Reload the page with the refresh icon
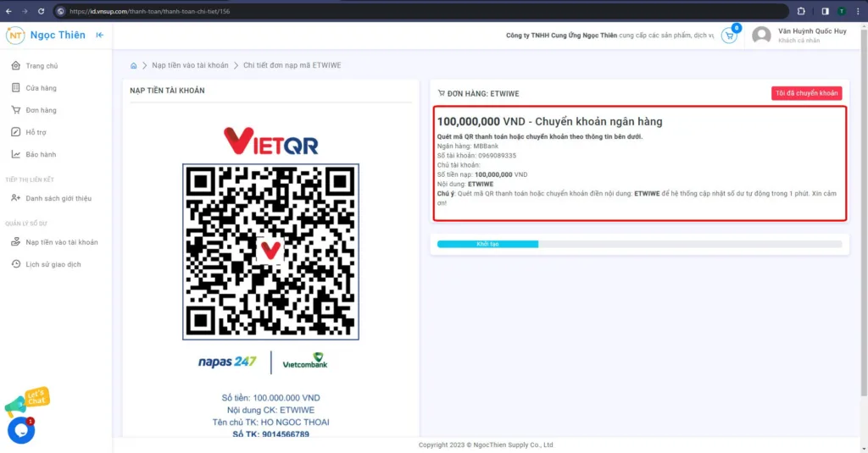 click(x=41, y=11)
